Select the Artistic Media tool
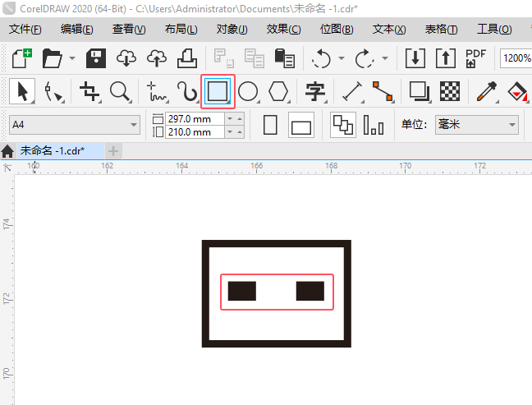Image resolution: width=532 pixels, height=405 pixels. pyautogui.click(x=187, y=92)
